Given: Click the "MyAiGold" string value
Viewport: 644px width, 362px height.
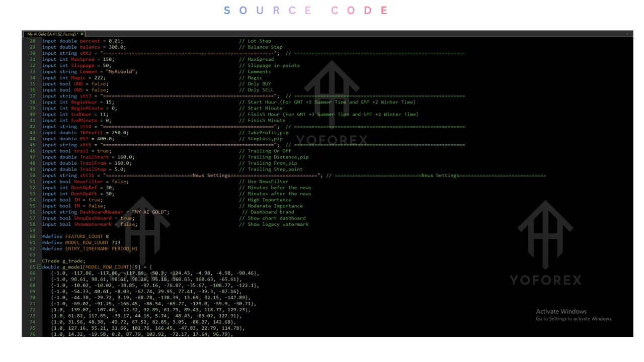Looking at the screenshot, I should click(121, 71).
